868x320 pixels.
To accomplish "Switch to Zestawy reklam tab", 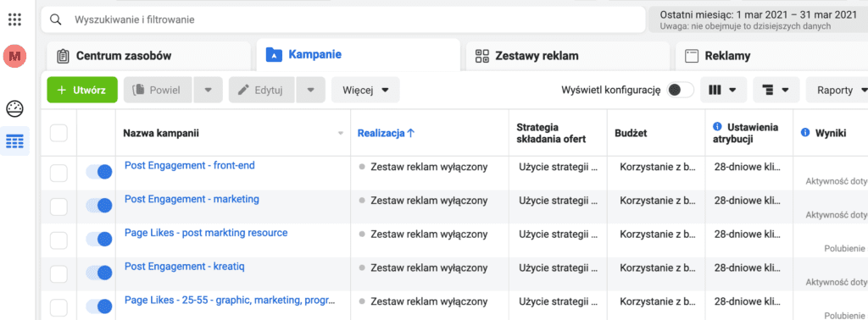I will (567, 56).
